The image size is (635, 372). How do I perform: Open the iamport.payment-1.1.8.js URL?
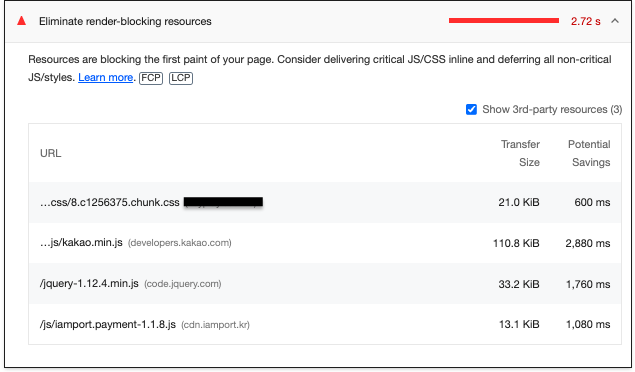point(108,324)
